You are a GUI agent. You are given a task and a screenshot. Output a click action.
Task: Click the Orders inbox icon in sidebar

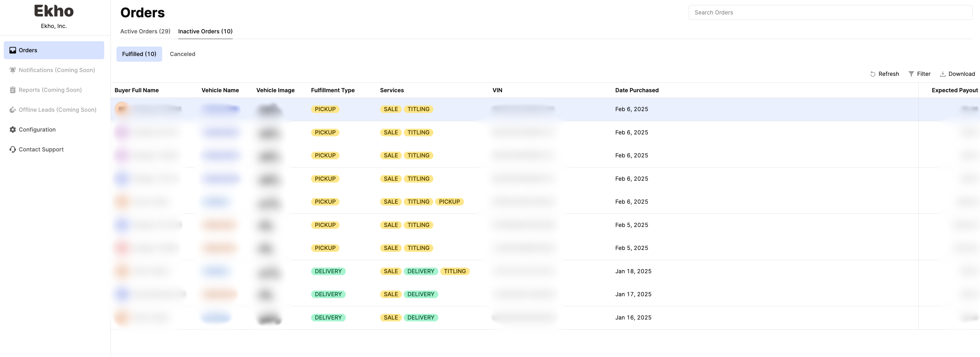coord(13,50)
